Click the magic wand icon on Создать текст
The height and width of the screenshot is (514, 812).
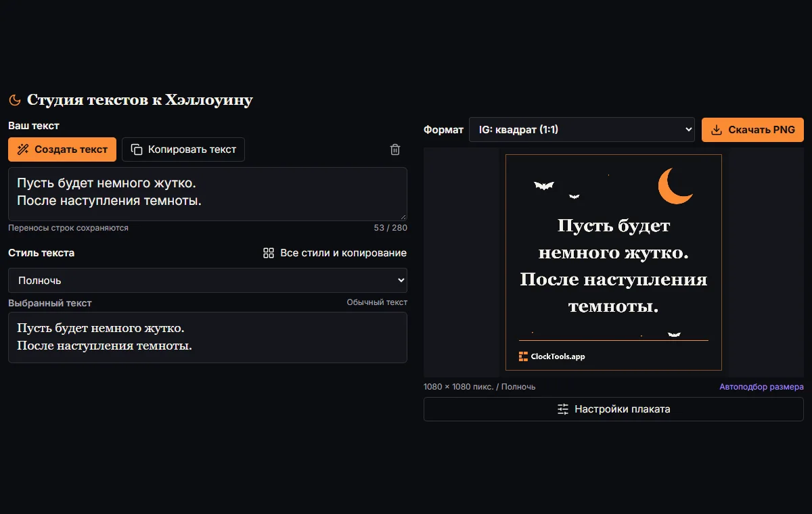pos(23,149)
